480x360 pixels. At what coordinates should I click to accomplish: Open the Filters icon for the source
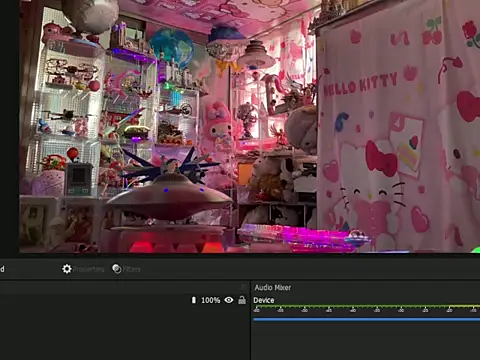[x=117, y=269]
